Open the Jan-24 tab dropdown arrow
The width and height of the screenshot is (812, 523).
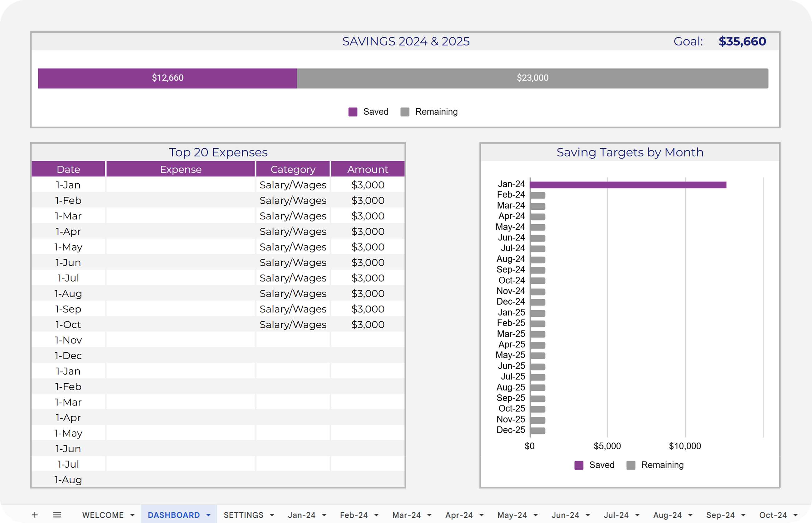click(324, 515)
